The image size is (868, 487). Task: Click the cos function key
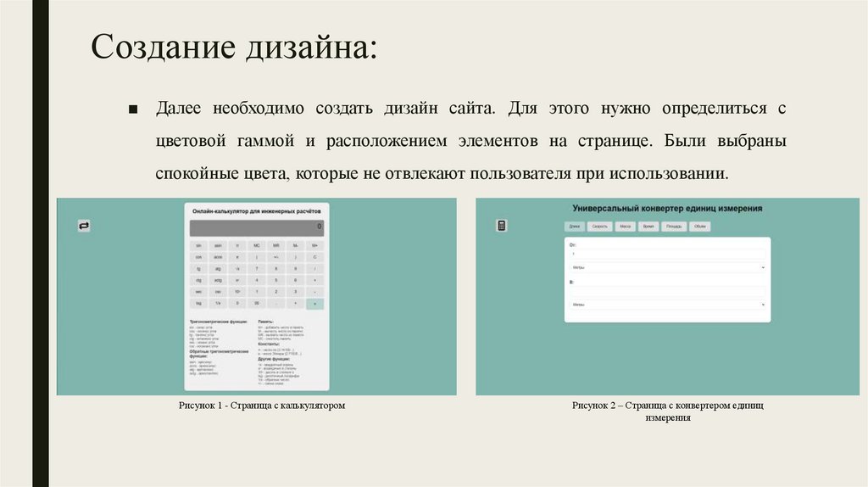pyautogui.click(x=198, y=257)
